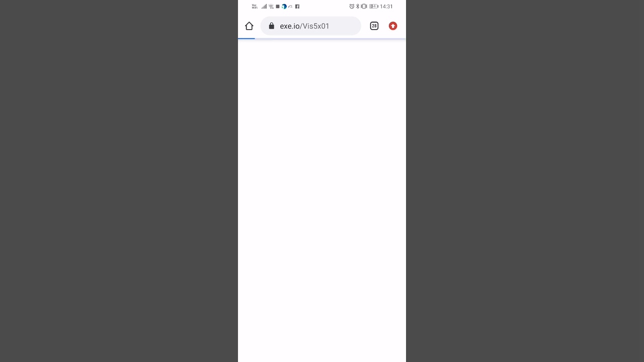Tap the VoWiFi status indicator

click(x=255, y=7)
